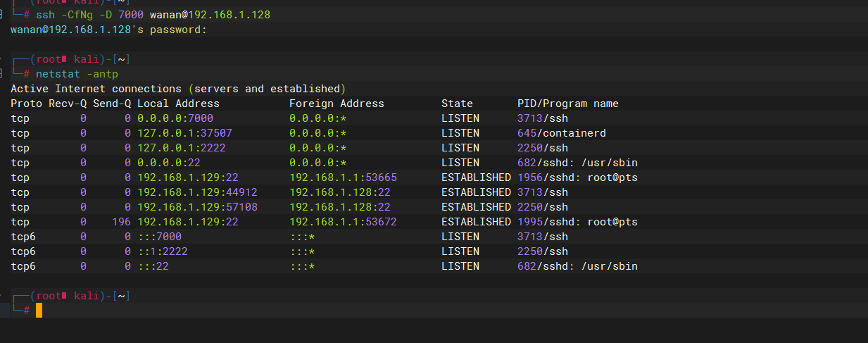The image size is (868, 343).
Task: Click foreign address 192.168.1.128:22 for port 57108
Action: (340, 207)
